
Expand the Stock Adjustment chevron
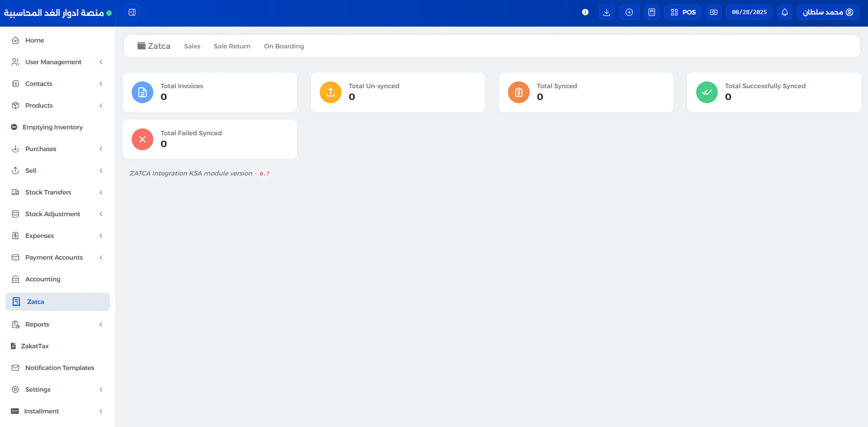(x=101, y=214)
